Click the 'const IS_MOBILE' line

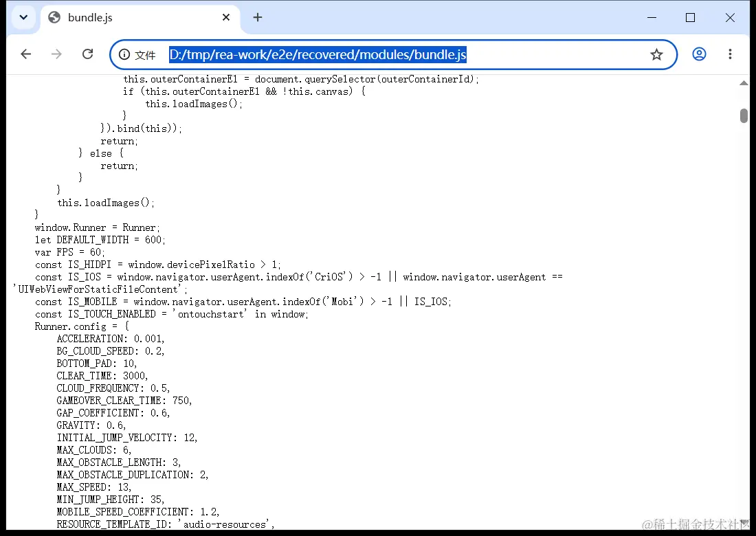click(x=243, y=302)
